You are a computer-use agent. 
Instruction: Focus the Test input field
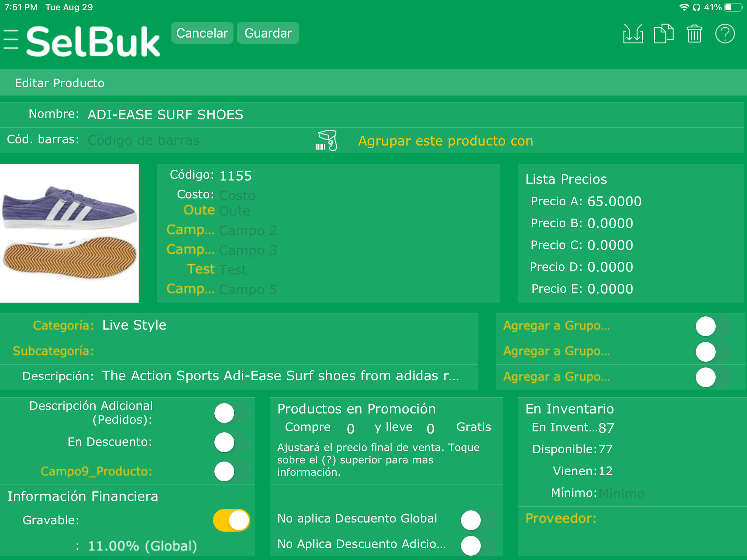coord(358,270)
